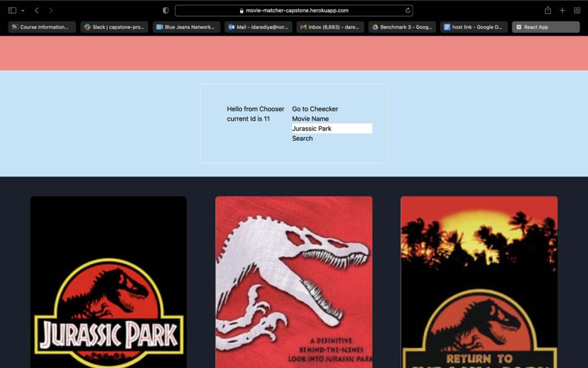Select the Return to Jurassic Park poster
This screenshot has width=588, height=368.
pos(479,282)
